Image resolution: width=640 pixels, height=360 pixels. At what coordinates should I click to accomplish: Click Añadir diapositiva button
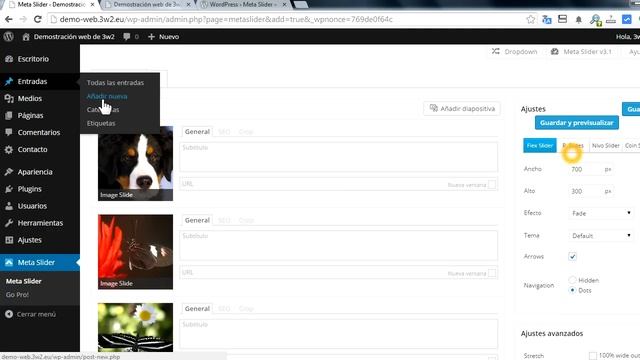tap(462, 109)
